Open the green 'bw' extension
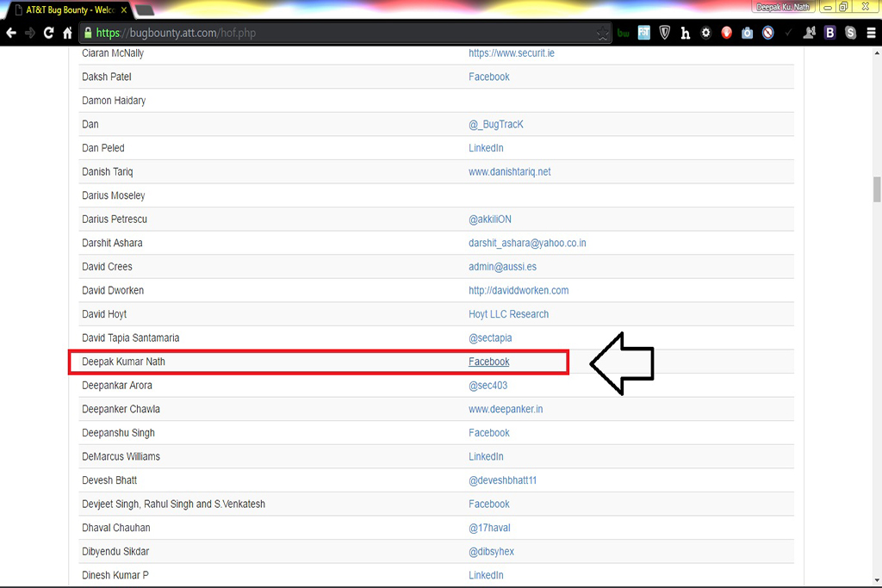 point(624,34)
